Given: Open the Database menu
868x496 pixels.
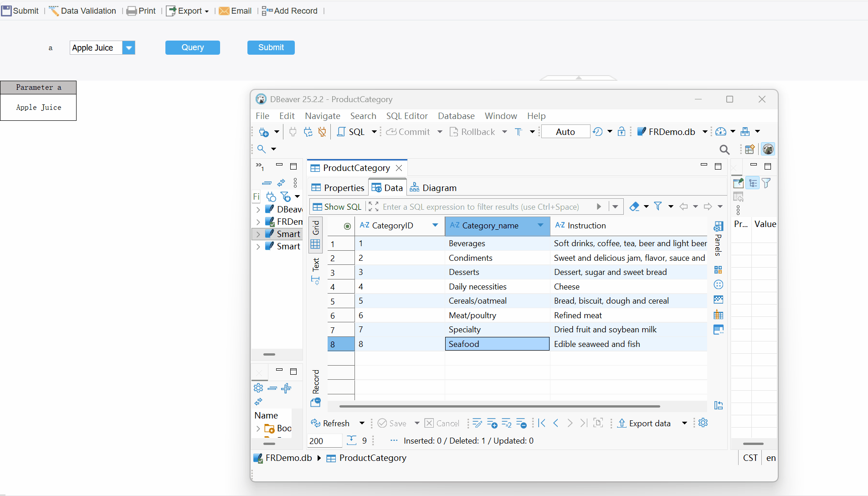Looking at the screenshot, I should [456, 116].
